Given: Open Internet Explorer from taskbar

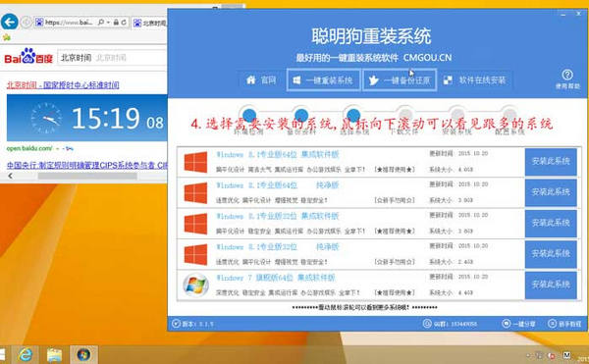Looking at the screenshot, I should click(x=26, y=354).
